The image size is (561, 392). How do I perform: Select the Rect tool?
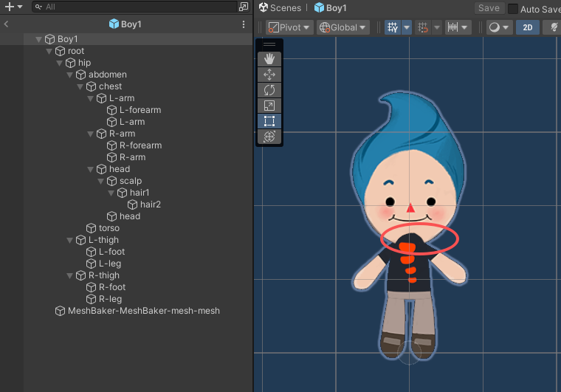pyautogui.click(x=269, y=121)
